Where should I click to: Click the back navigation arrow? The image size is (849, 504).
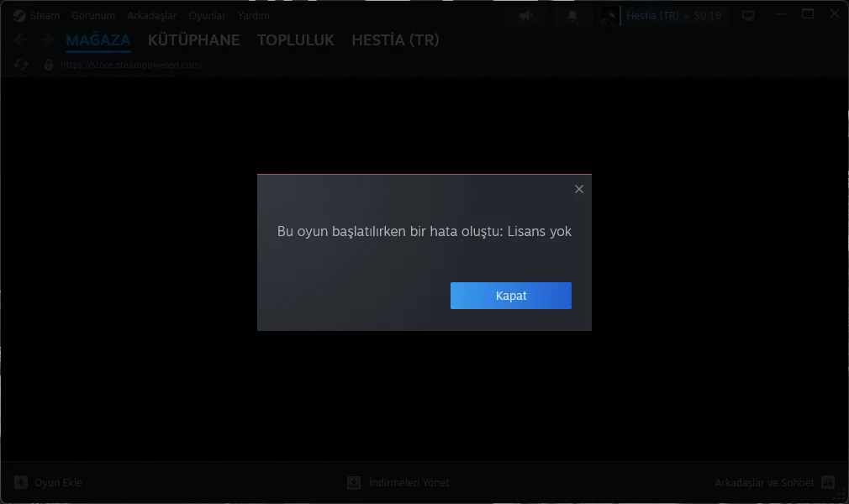click(18, 39)
